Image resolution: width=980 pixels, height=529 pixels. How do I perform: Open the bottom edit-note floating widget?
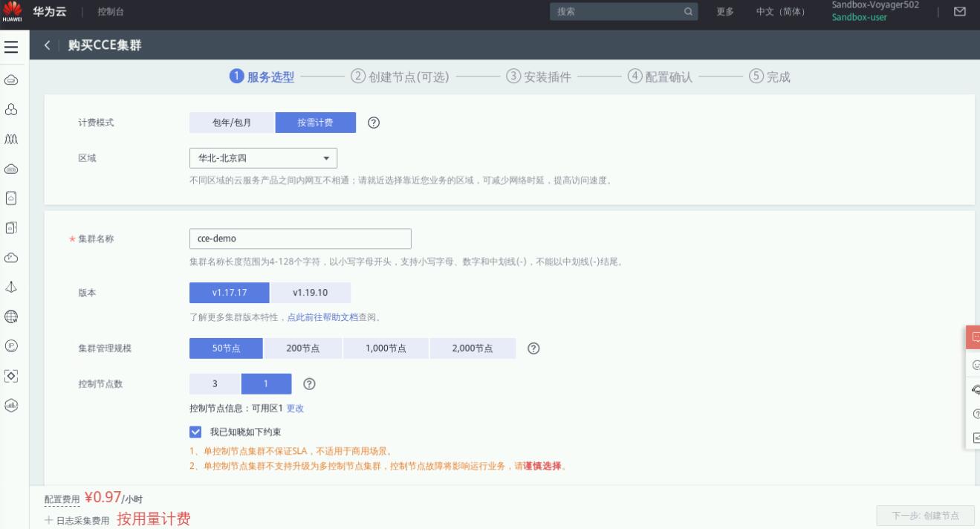tap(975, 438)
